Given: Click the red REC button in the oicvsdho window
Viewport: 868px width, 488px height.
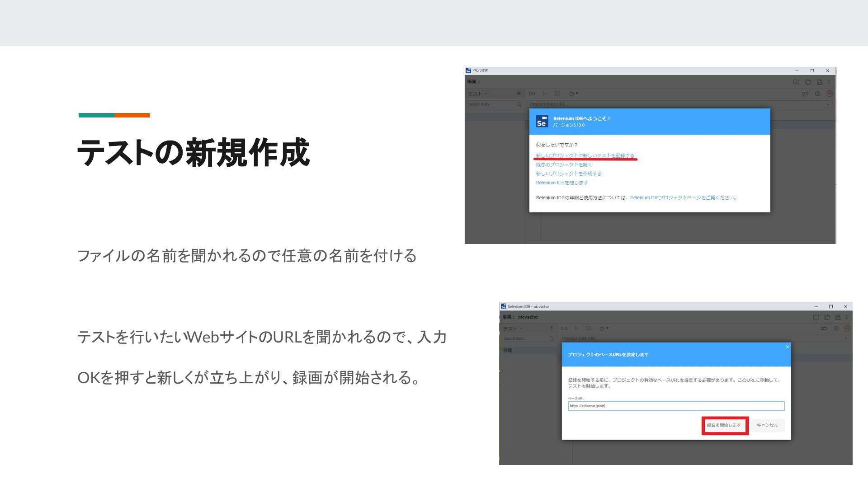Looking at the screenshot, I should pyautogui.click(x=847, y=328).
